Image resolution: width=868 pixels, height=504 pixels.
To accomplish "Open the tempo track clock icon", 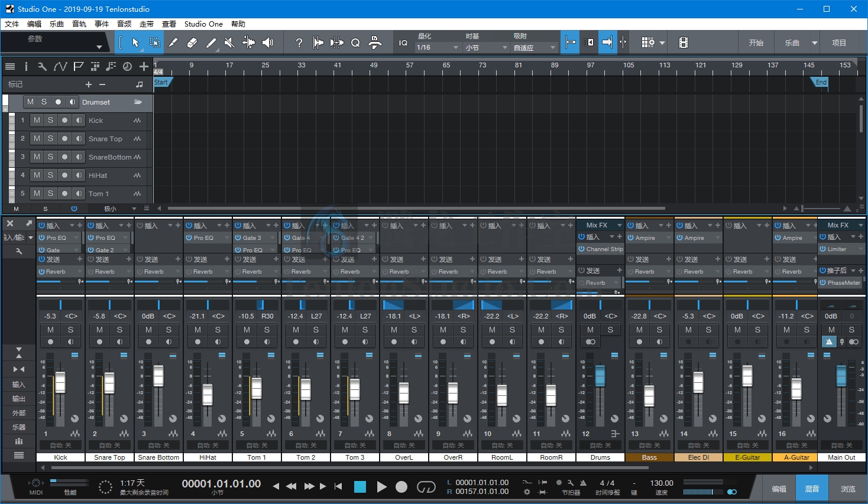I will pos(127,67).
